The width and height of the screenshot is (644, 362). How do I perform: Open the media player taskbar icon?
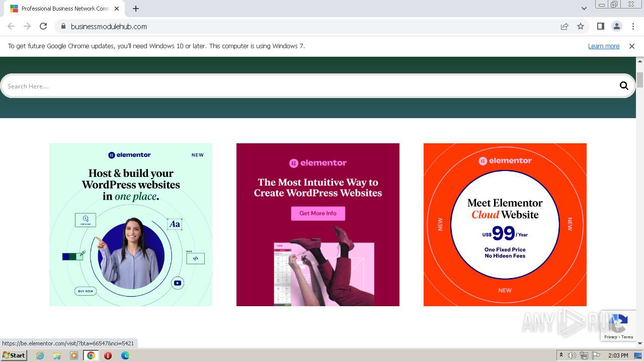74,355
